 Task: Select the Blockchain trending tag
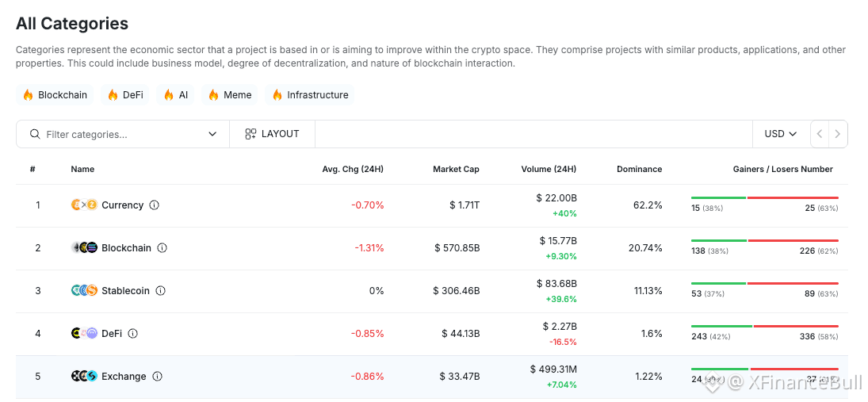pos(55,94)
